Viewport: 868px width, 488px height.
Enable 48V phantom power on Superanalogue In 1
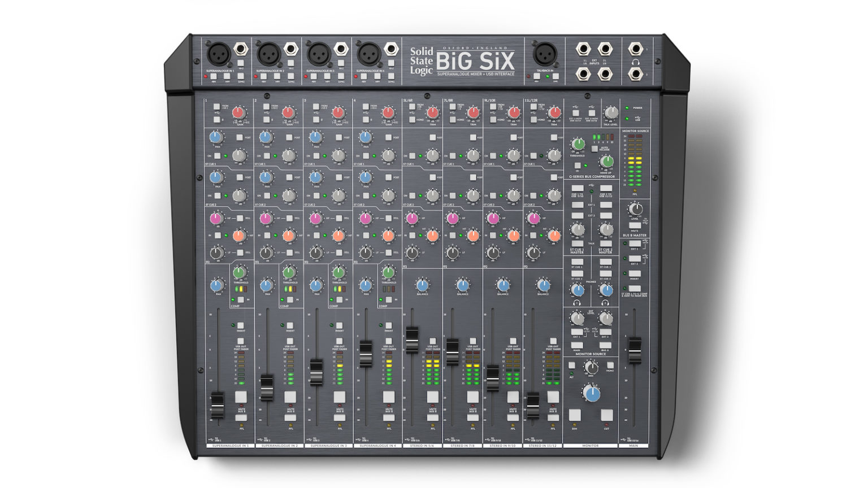[x=213, y=77]
